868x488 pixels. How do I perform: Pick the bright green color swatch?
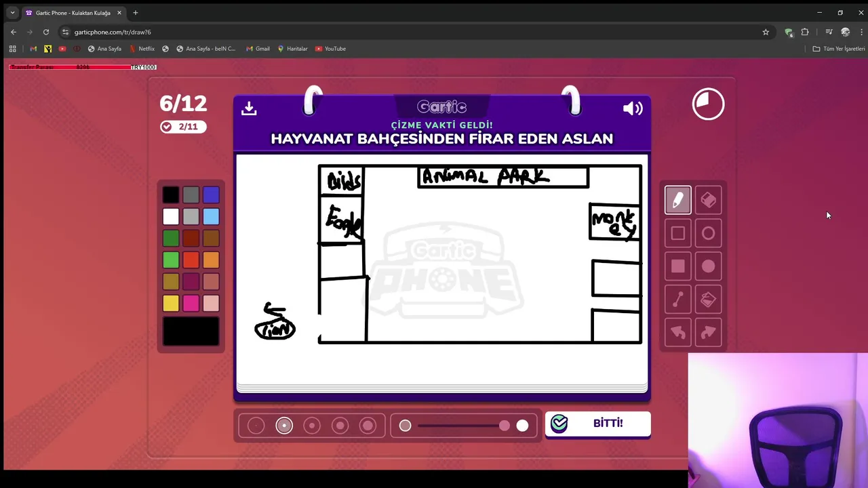pyautogui.click(x=171, y=260)
